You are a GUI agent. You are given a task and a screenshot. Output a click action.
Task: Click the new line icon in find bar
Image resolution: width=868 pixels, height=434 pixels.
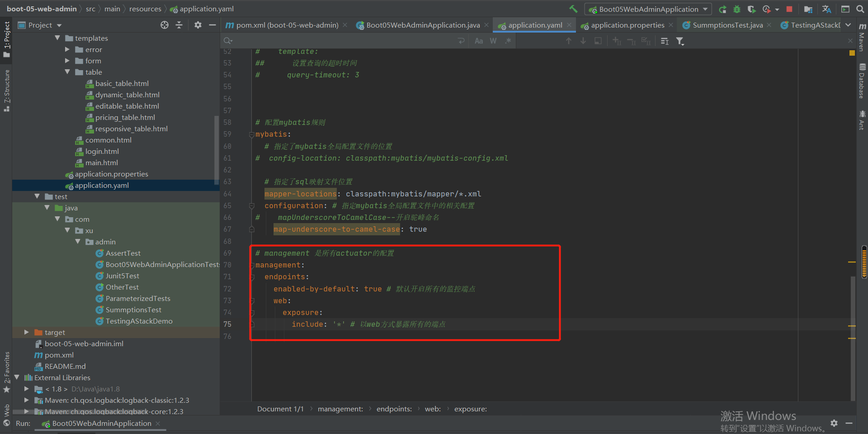(x=462, y=41)
